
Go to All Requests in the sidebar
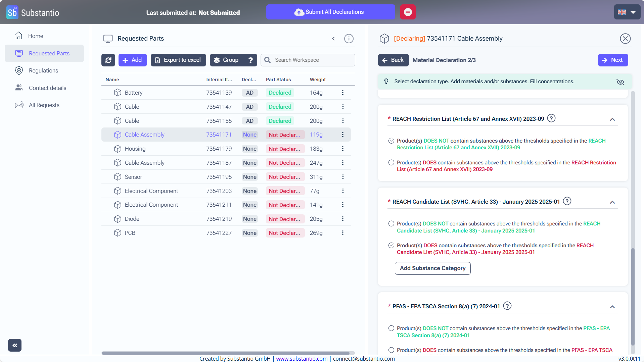pyautogui.click(x=44, y=105)
